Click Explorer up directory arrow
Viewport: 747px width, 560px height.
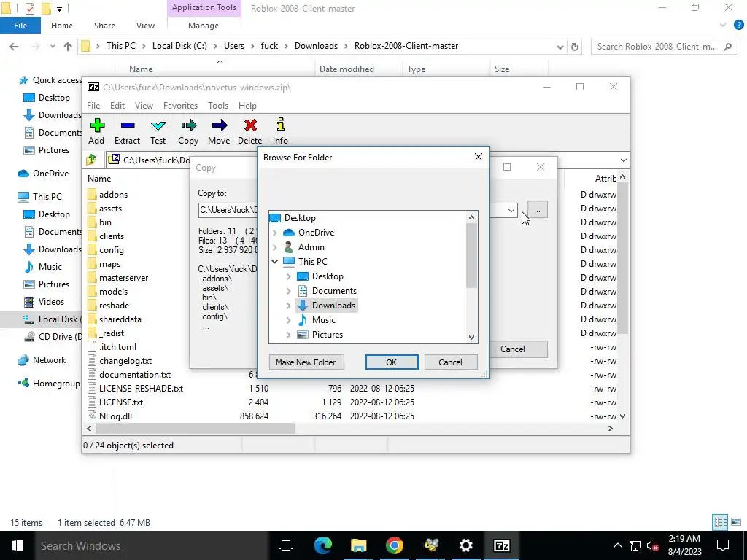[x=68, y=47]
